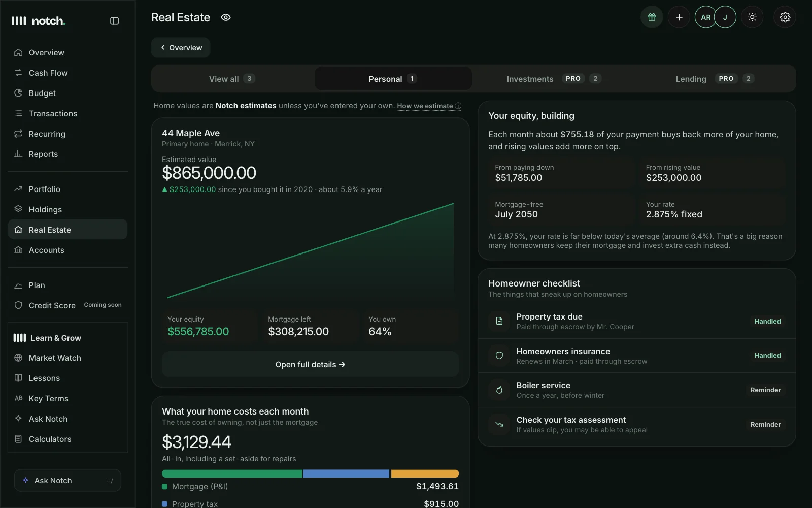Click the home value growth chart
The width and height of the screenshot is (812, 508).
coord(310,250)
